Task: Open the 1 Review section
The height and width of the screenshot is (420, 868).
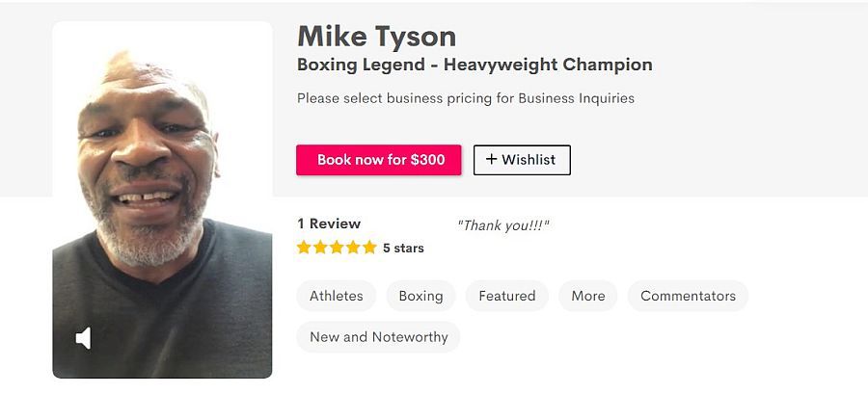Action: pyautogui.click(x=329, y=223)
